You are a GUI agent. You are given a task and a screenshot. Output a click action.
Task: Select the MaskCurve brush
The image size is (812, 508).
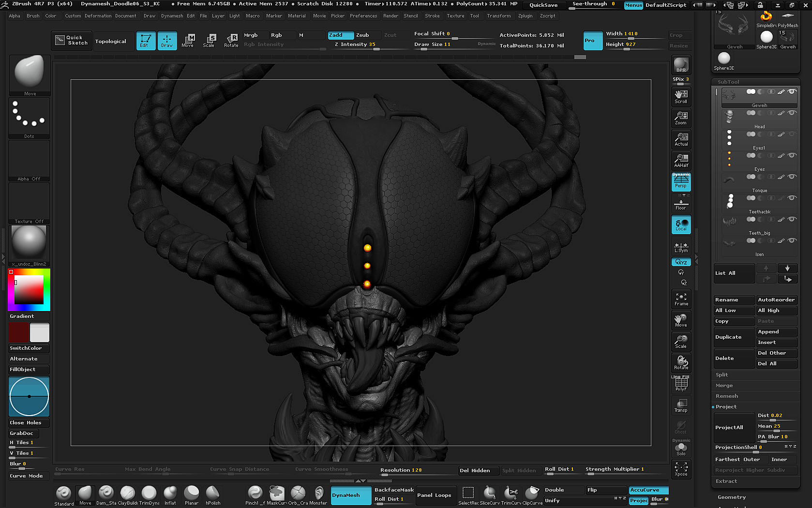pos(277,495)
